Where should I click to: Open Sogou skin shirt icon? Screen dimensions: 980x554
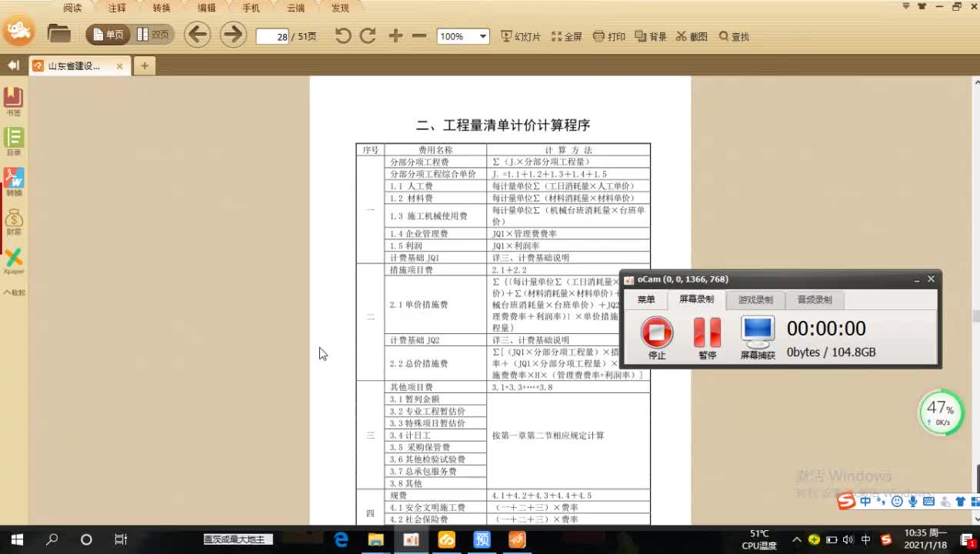coord(960,502)
